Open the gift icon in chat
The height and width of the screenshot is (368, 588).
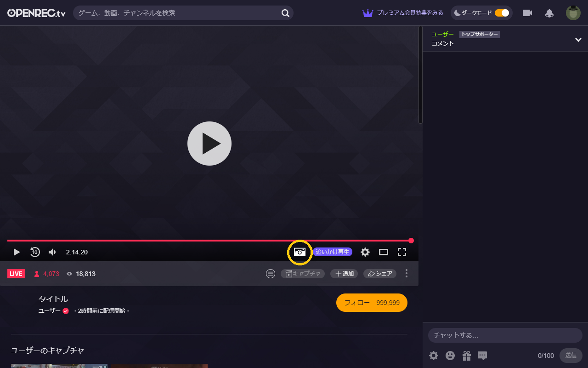(x=467, y=356)
